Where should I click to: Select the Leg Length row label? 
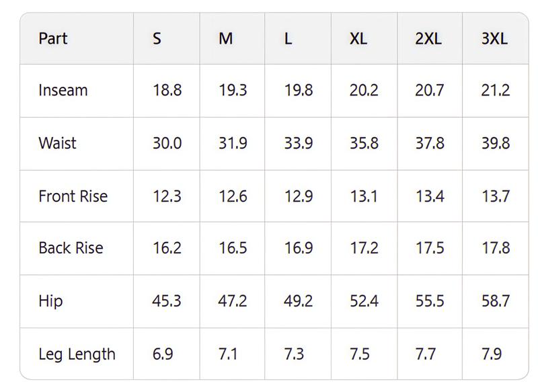coord(77,354)
